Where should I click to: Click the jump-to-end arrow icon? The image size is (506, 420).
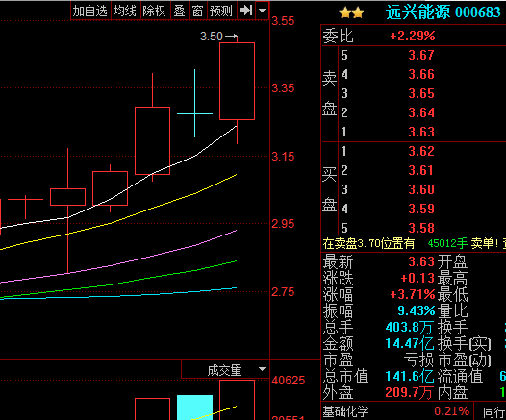pyautogui.click(x=246, y=11)
